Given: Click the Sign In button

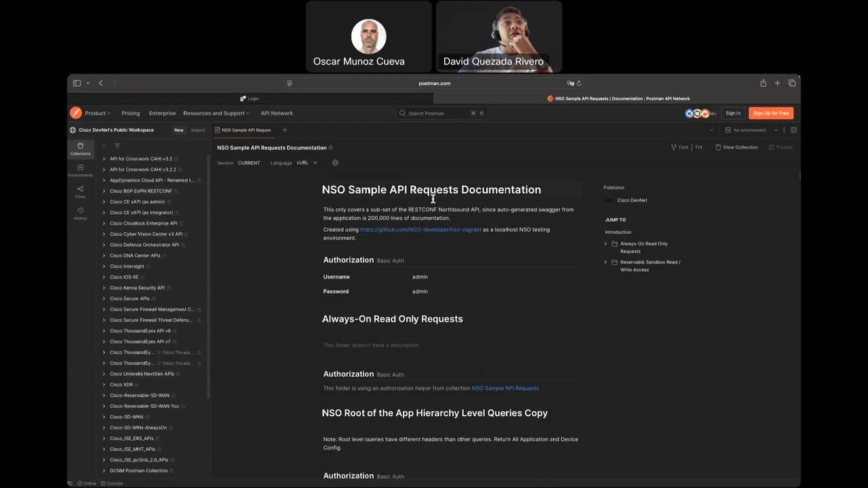Looking at the screenshot, I should click(x=733, y=113).
